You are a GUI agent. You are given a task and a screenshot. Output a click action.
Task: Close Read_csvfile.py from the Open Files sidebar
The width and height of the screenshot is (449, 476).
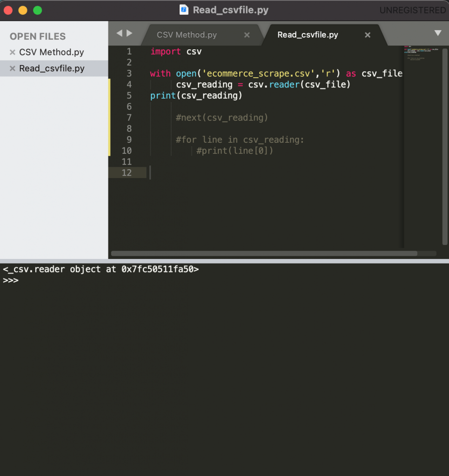[x=13, y=69]
